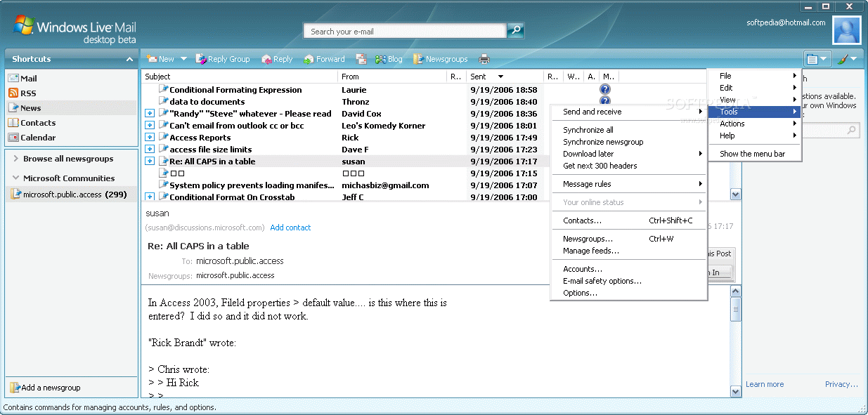
Task: Choose Newsgroups... in the Tools menu
Action: pos(628,239)
